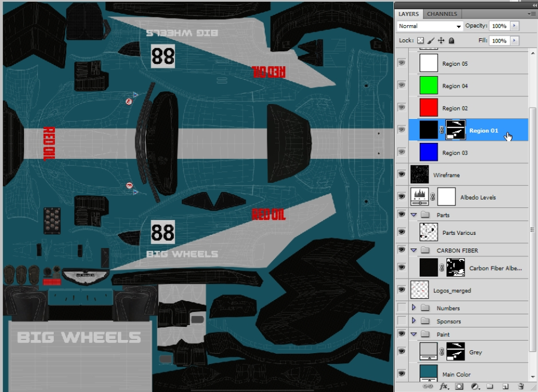Open the Normal blend mode dropdown
The width and height of the screenshot is (538, 392).
[430, 26]
